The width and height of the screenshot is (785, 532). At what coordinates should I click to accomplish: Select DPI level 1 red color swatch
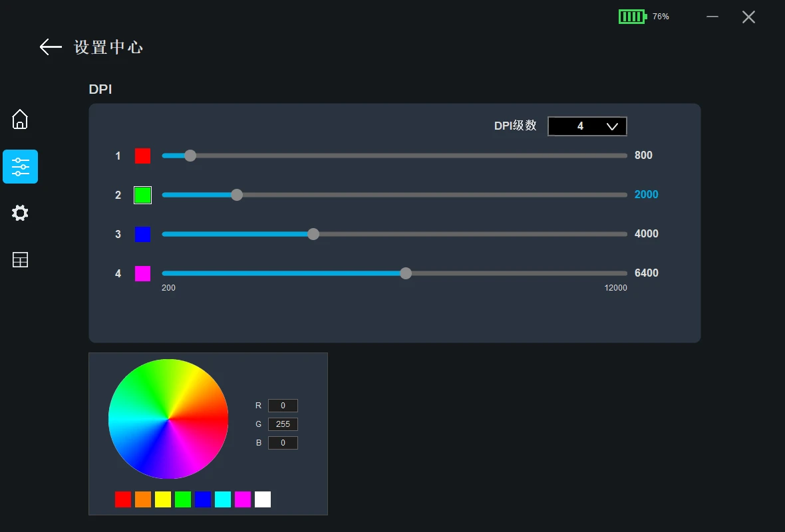click(x=142, y=156)
